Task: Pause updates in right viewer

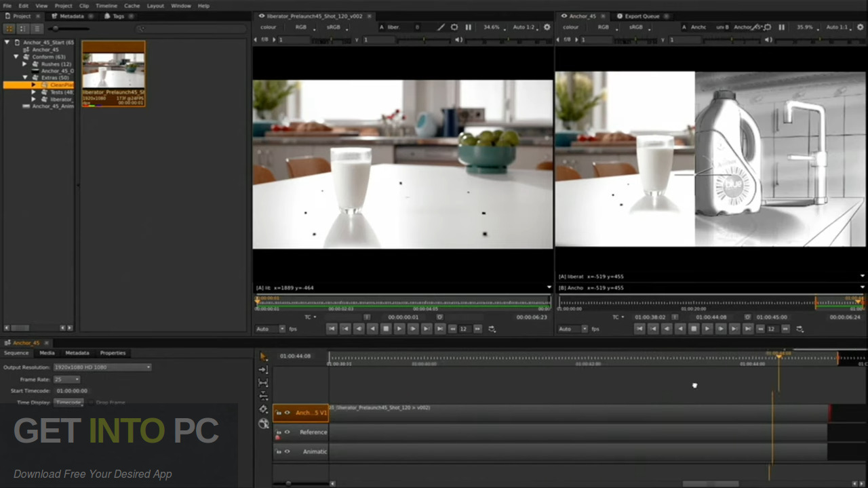Action: (781, 27)
